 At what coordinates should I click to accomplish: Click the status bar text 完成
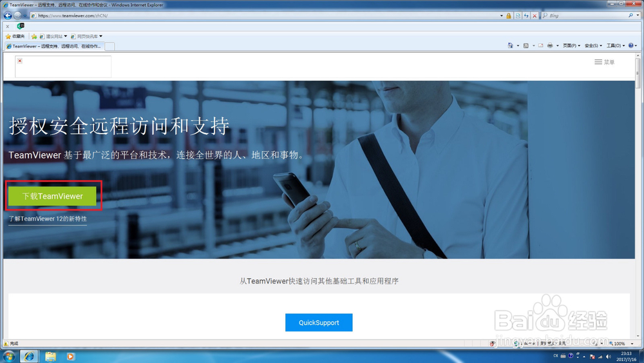[x=14, y=343]
